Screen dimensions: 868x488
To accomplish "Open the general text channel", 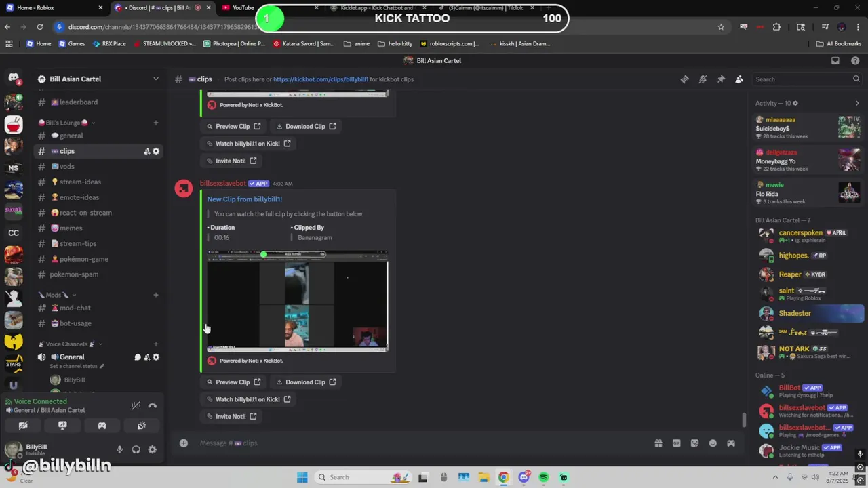I will 98,136.
